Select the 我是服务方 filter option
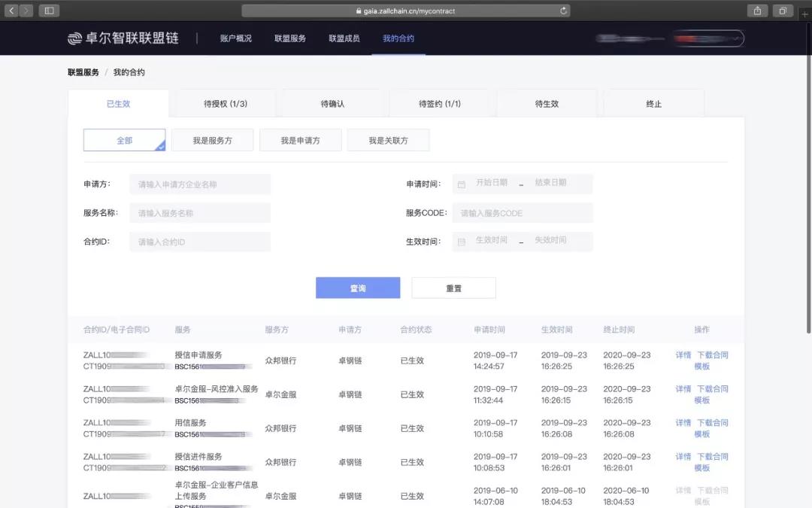Image resolution: width=812 pixels, height=508 pixels. (x=212, y=141)
